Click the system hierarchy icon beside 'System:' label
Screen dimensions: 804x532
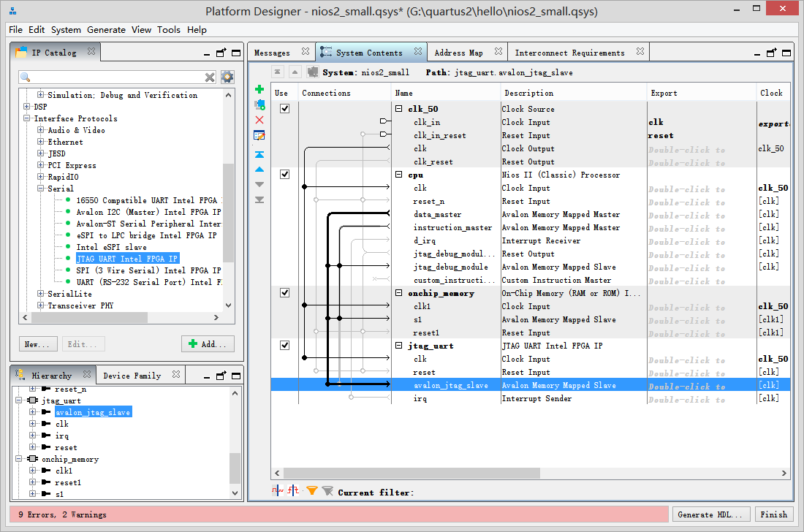coord(312,72)
